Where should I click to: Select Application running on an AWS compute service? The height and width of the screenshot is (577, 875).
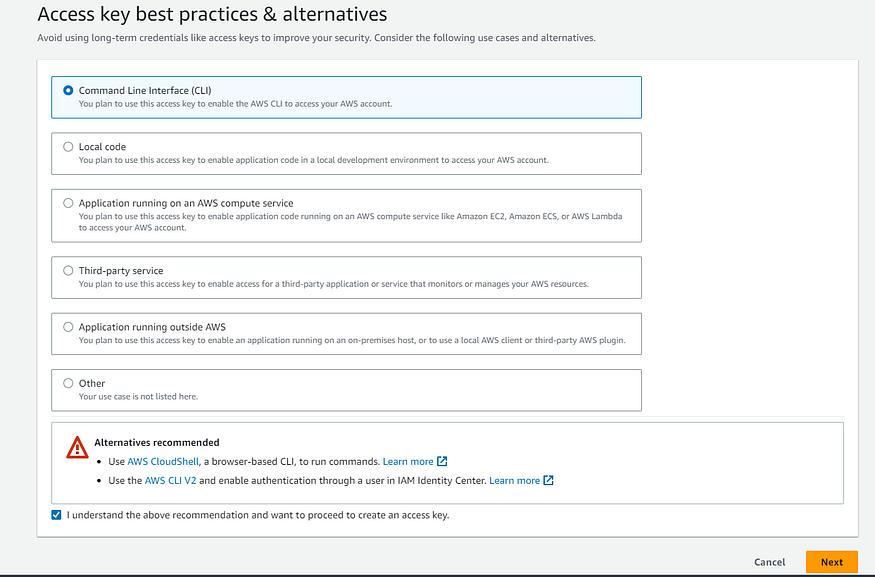68,203
